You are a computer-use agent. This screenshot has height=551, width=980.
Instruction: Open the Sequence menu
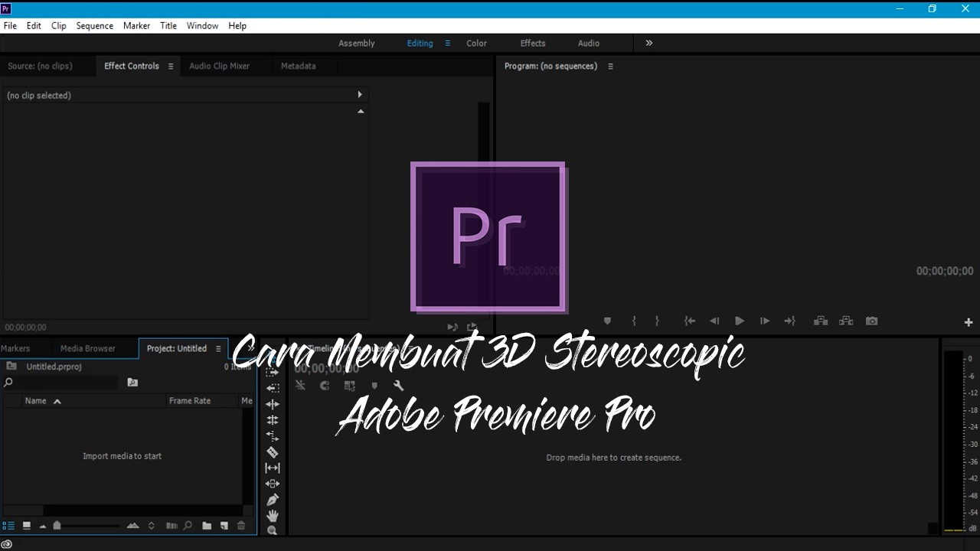pyautogui.click(x=95, y=25)
